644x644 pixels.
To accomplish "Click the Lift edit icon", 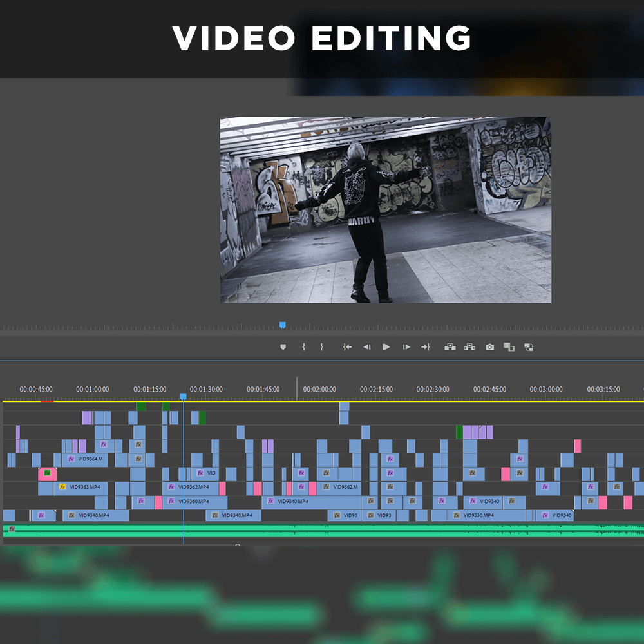I will [450, 347].
